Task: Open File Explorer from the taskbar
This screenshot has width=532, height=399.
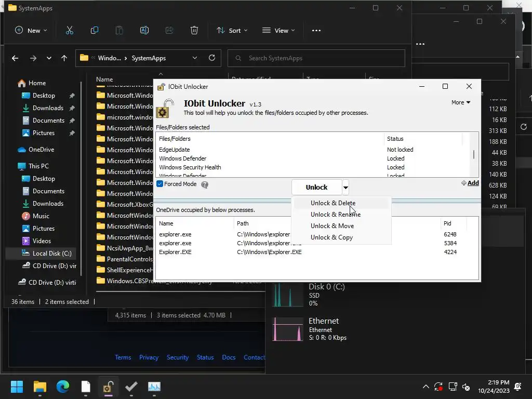Action: pos(40,387)
